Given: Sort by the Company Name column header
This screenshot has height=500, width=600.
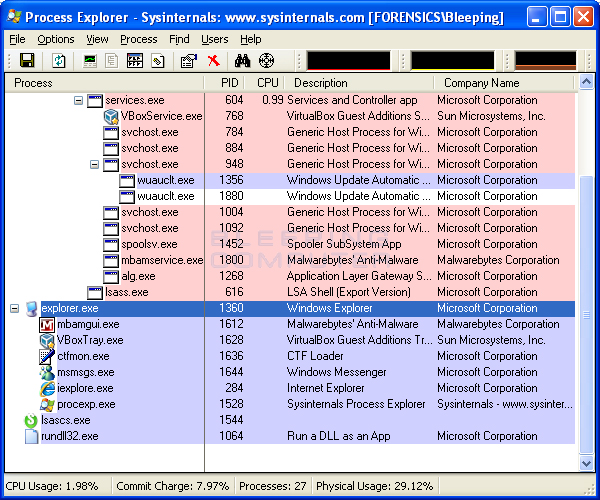Looking at the screenshot, I should (x=504, y=83).
